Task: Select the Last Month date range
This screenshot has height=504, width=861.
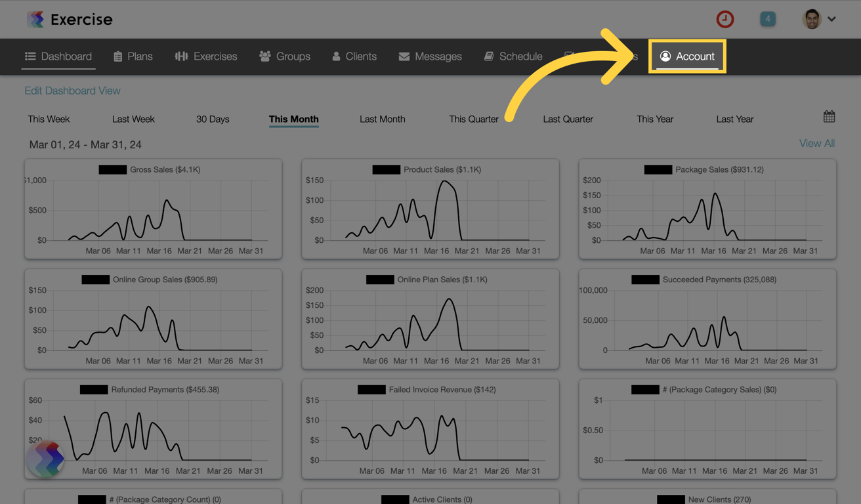Action: pos(383,119)
